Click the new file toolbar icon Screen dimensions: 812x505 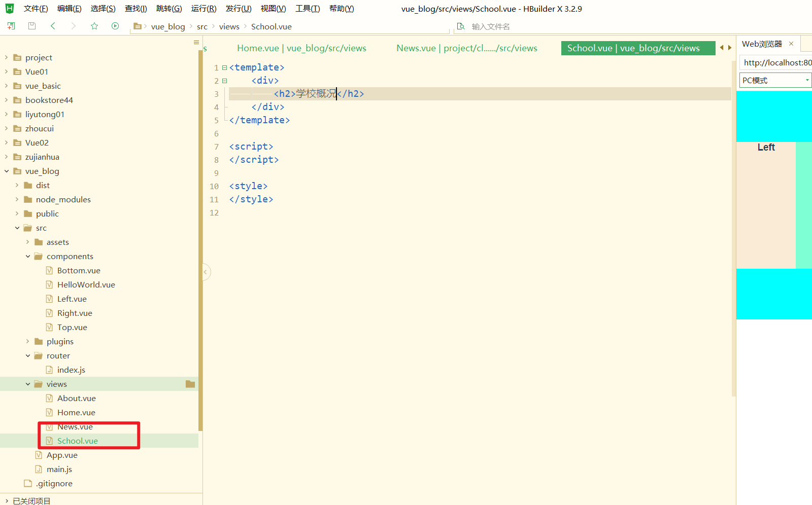pos(11,26)
